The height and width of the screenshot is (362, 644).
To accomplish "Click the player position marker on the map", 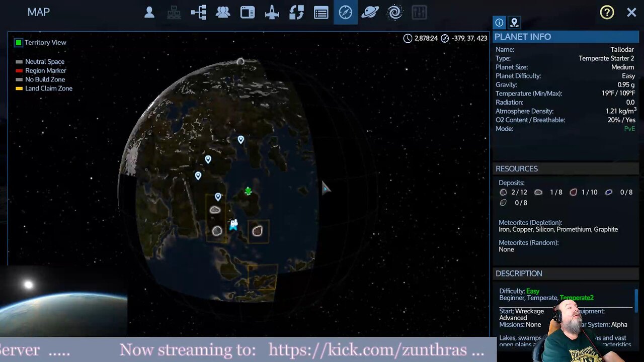I will pos(233,224).
